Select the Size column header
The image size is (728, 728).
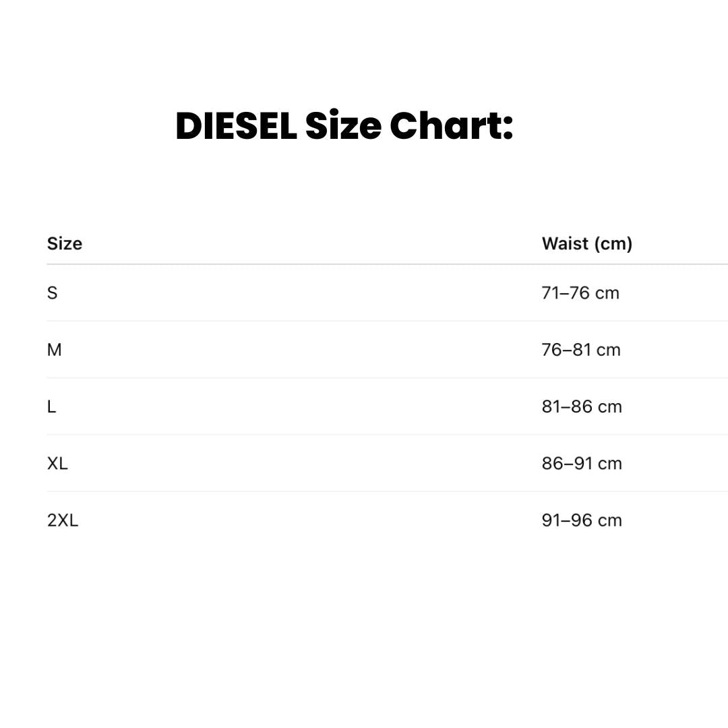tap(65, 243)
